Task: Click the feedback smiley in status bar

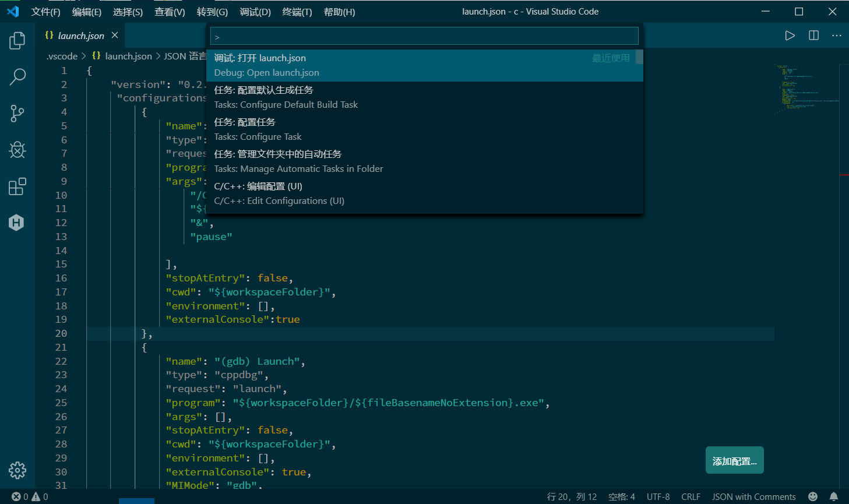Action: pos(813,497)
